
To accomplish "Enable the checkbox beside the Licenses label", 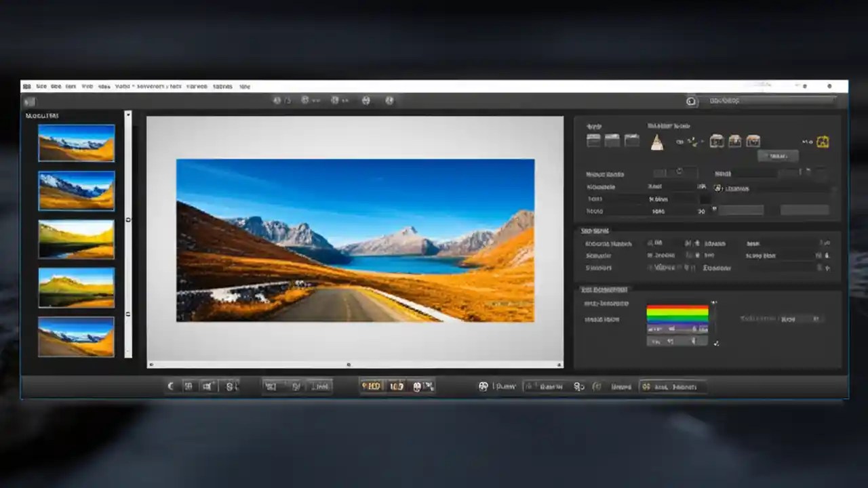I will tap(719, 188).
